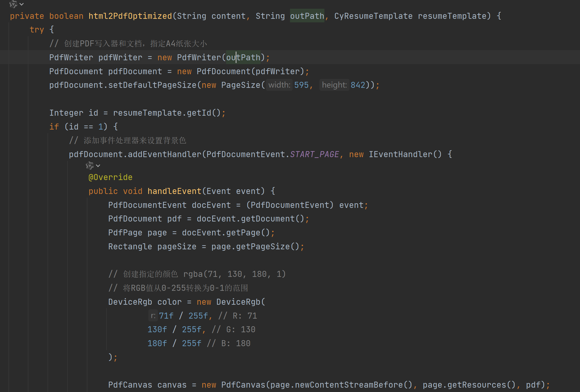Screen dimensions: 580x392
Task: Click the "r:" parameter hint in DeviceRgb
Action: [153, 316]
